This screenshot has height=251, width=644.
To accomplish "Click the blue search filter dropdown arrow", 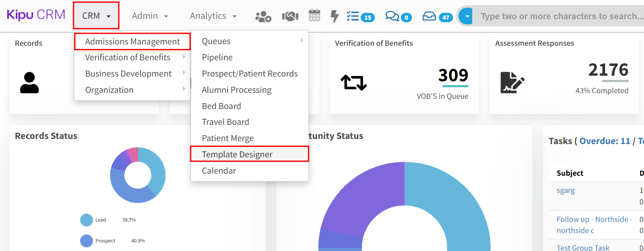I will 467,16.
